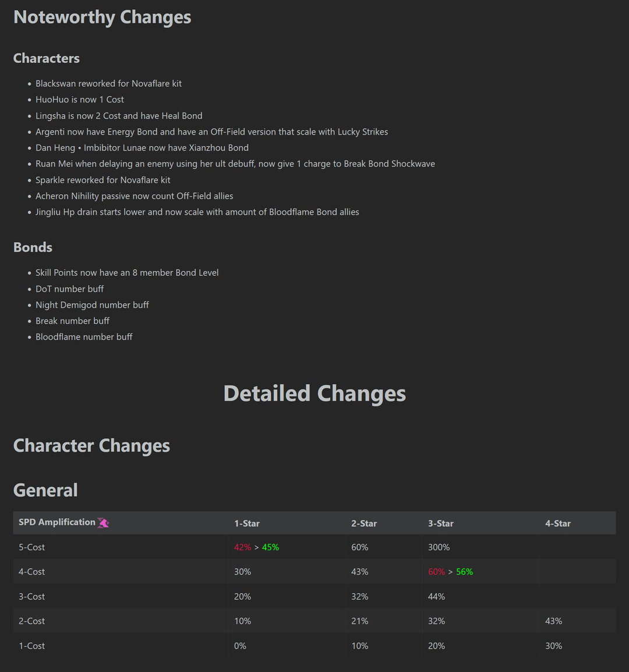
Task: Click the 1-Cost row label
Action: [31, 646]
